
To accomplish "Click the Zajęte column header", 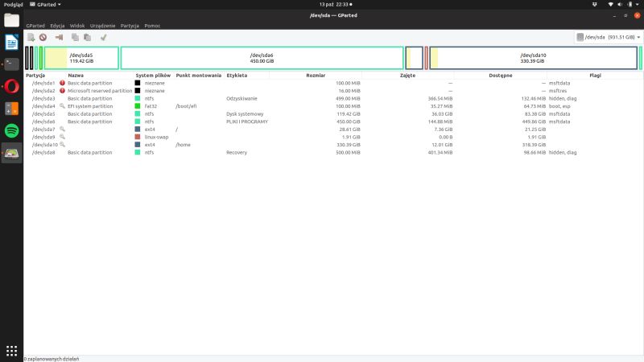I will click(407, 76).
